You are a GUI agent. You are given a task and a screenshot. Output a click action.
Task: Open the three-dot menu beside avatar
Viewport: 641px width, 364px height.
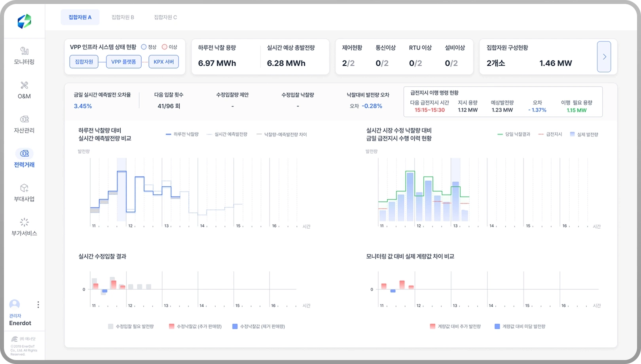point(38,305)
